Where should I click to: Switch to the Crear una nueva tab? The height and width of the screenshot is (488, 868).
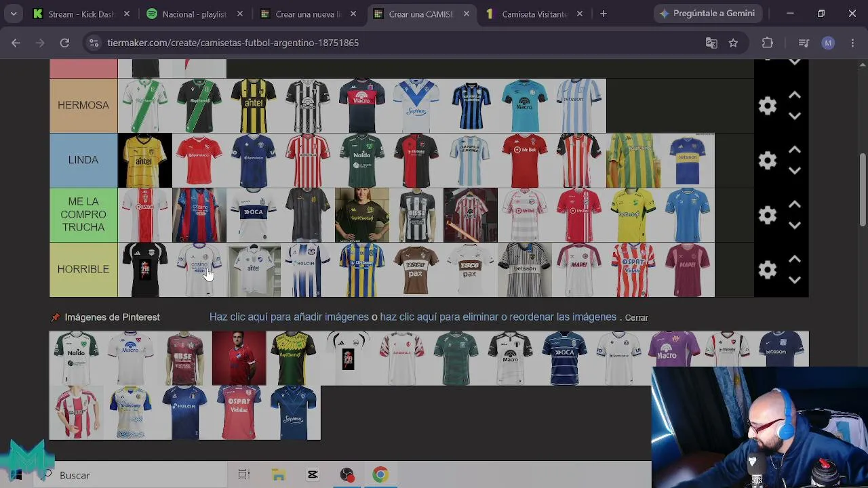tap(309, 14)
